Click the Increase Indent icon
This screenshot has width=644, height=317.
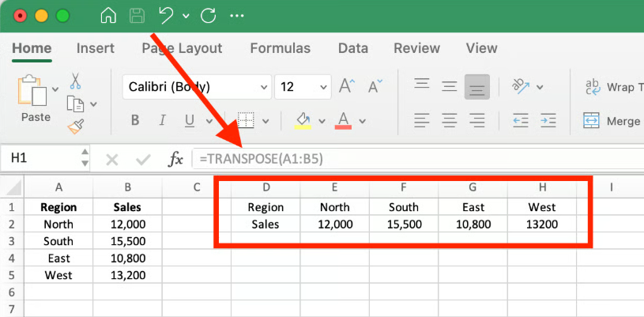551,120
